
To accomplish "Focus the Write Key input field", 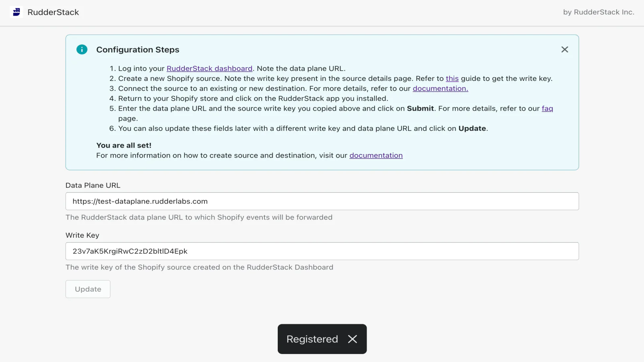I will click(322, 251).
